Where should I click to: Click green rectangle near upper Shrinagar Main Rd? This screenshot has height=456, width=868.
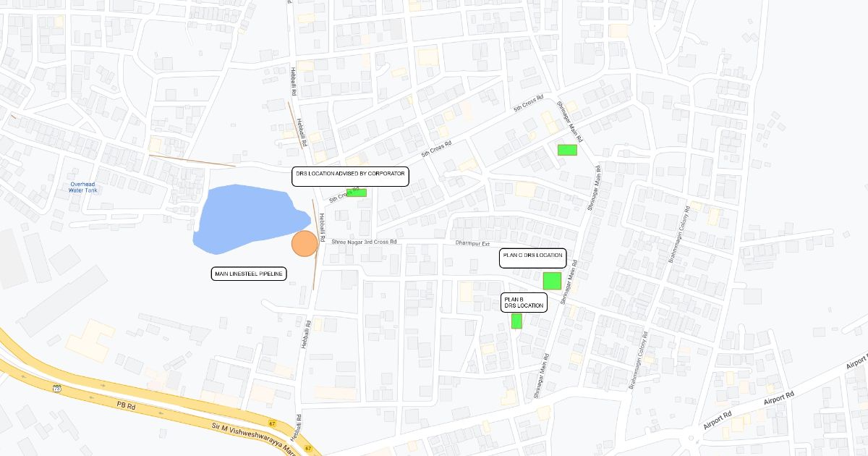[x=567, y=150]
